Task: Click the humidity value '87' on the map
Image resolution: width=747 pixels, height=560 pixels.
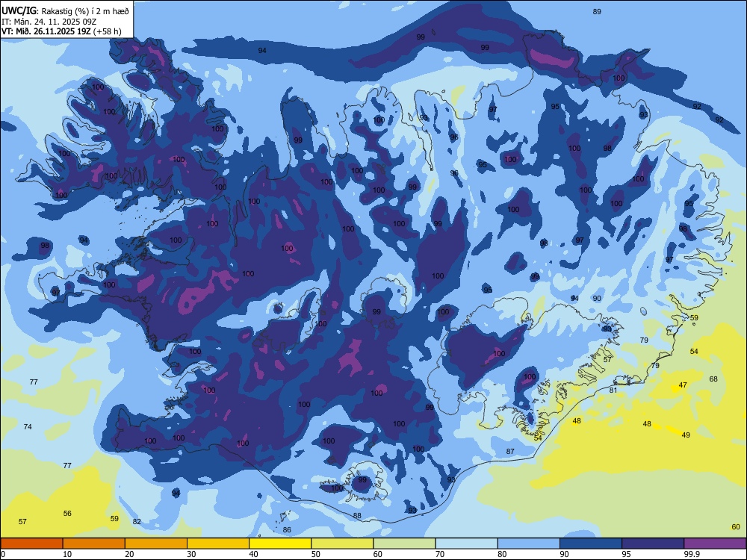Action: point(510,451)
